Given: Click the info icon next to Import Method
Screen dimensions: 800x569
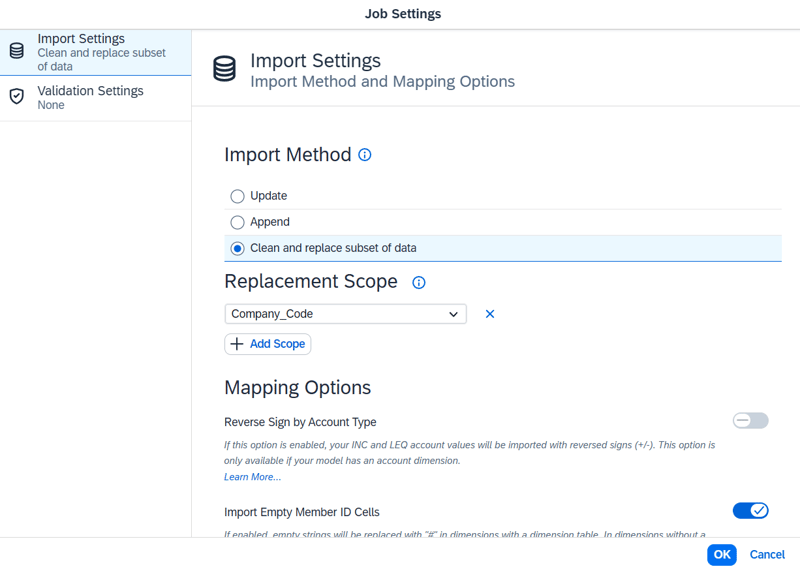Looking at the screenshot, I should (x=365, y=155).
